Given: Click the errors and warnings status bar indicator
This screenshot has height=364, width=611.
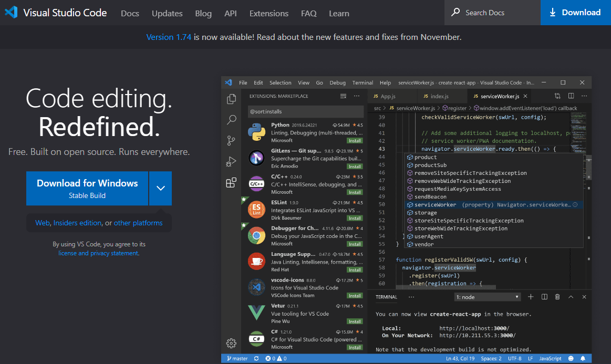Looking at the screenshot, I should 275,358.
